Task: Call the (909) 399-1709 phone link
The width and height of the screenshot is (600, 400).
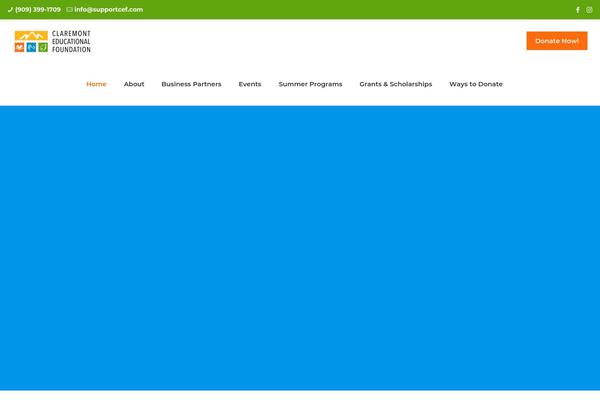Action: pos(38,10)
